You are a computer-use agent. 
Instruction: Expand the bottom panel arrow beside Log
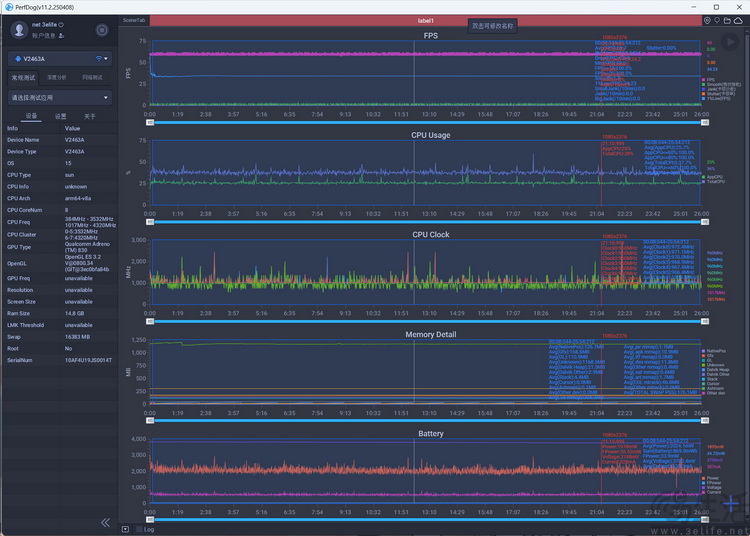(125, 529)
